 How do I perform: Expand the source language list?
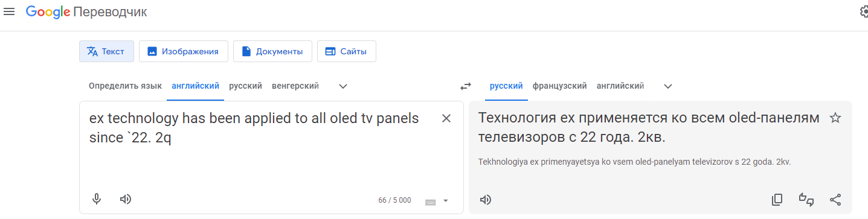[343, 86]
